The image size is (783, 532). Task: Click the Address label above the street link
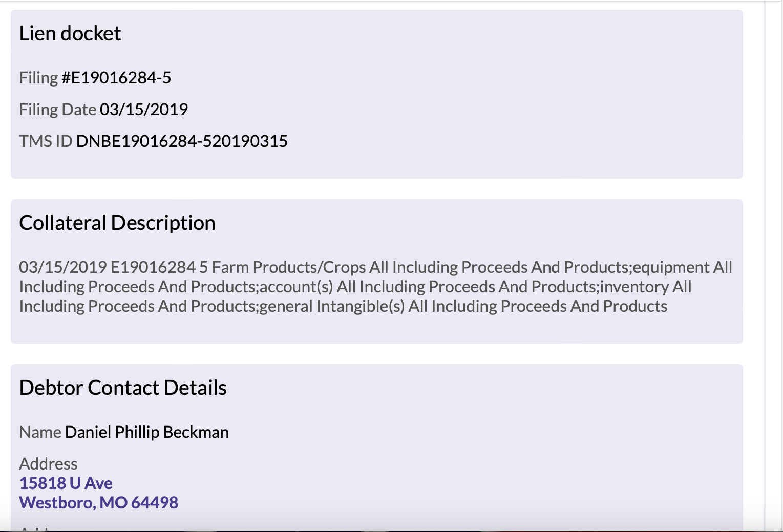point(48,464)
